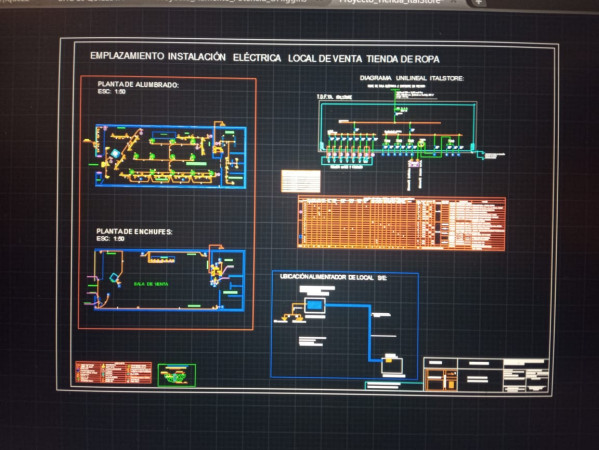
Task: Select the ESC 1:50 label under PLANTA DE ENCHUFES
Action: click(x=110, y=239)
